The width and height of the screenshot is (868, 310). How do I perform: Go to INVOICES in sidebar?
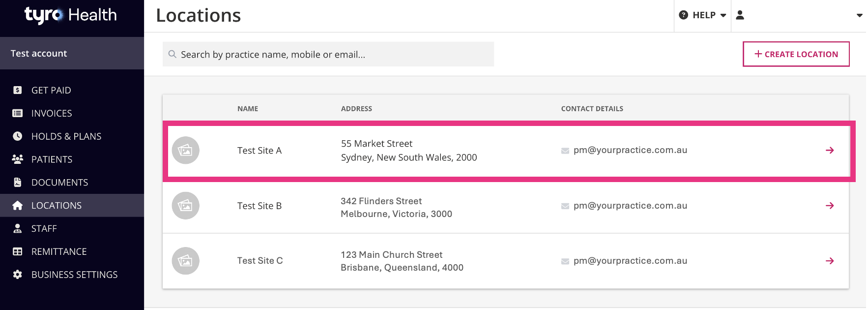coord(72,113)
